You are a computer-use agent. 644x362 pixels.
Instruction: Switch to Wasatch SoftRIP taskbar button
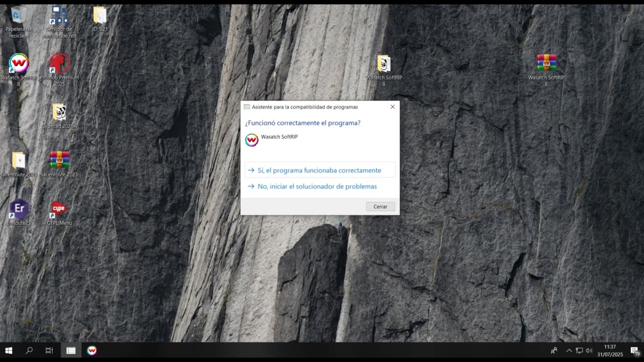[x=92, y=350]
